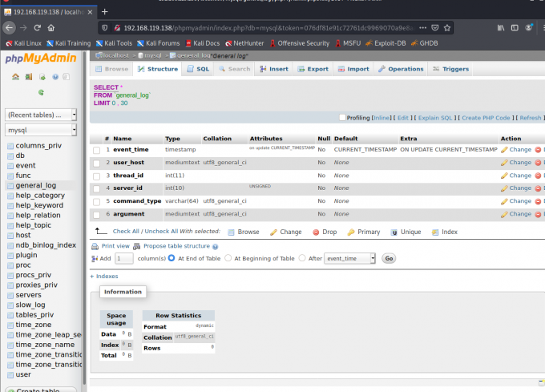Click the pencil Change icon for event_time

click(x=504, y=150)
